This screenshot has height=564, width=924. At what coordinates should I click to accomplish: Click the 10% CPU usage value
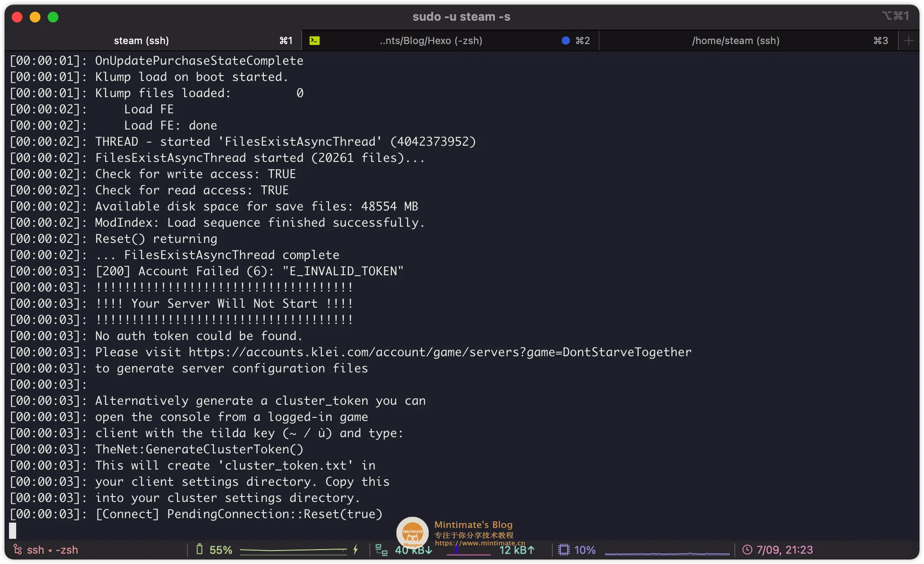tap(585, 550)
